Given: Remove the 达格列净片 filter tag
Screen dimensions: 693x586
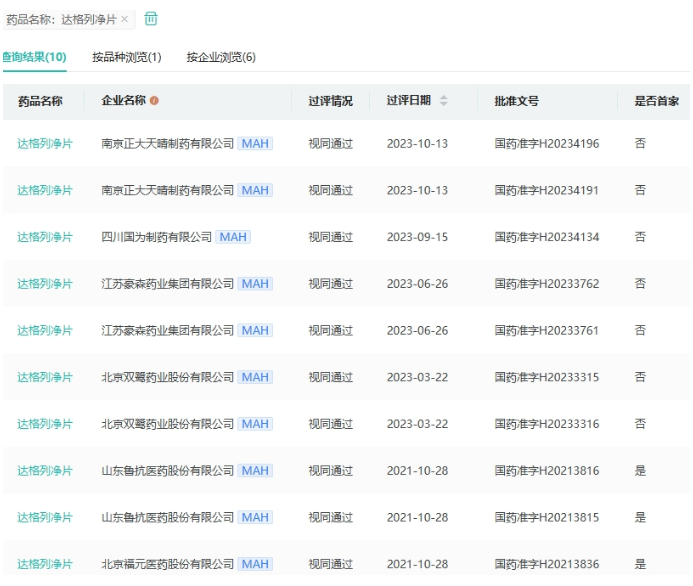Looking at the screenshot, I should (125, 19).
